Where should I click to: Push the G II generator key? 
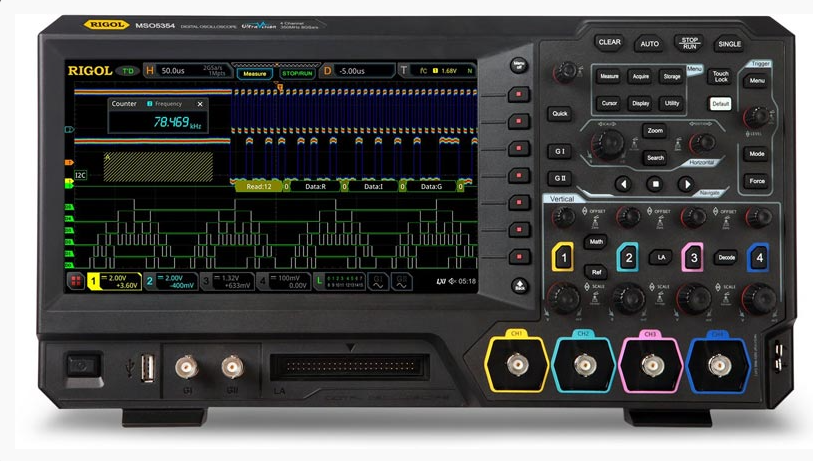click(x=559, y=178)
